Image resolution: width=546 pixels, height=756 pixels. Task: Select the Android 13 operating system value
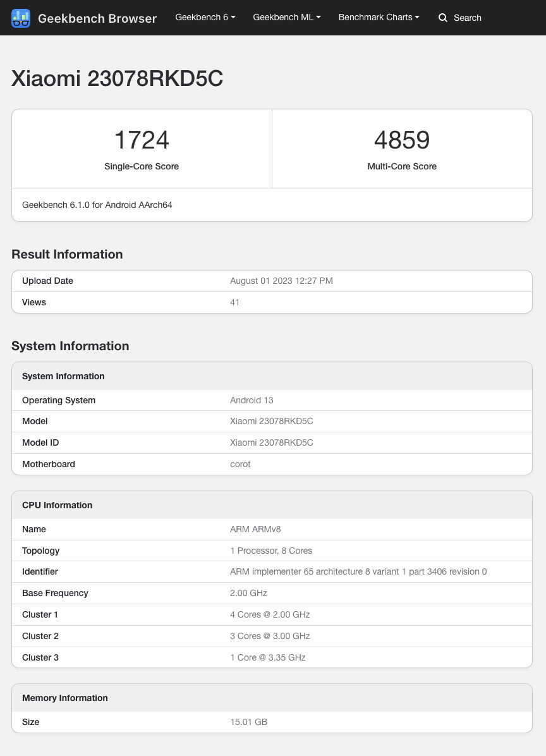tap(252, 400)
